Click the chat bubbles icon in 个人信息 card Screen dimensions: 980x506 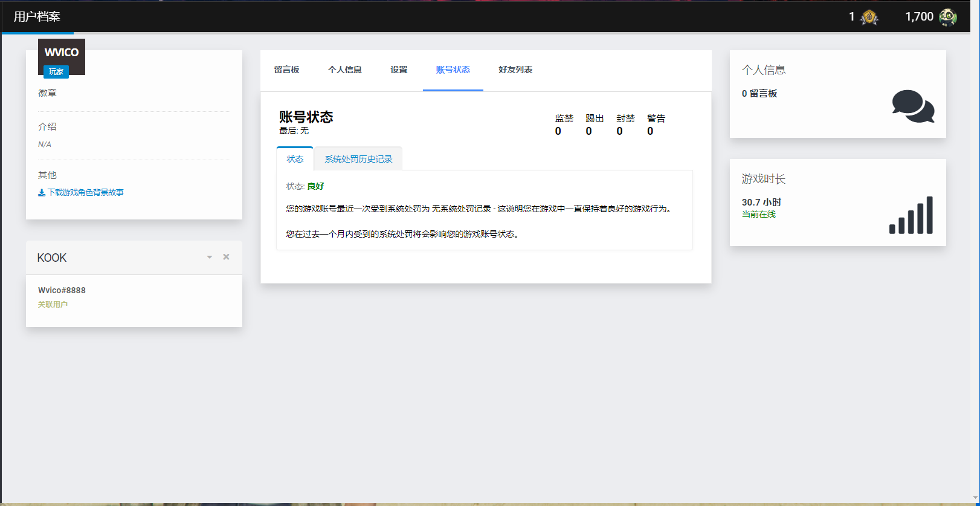913,106
